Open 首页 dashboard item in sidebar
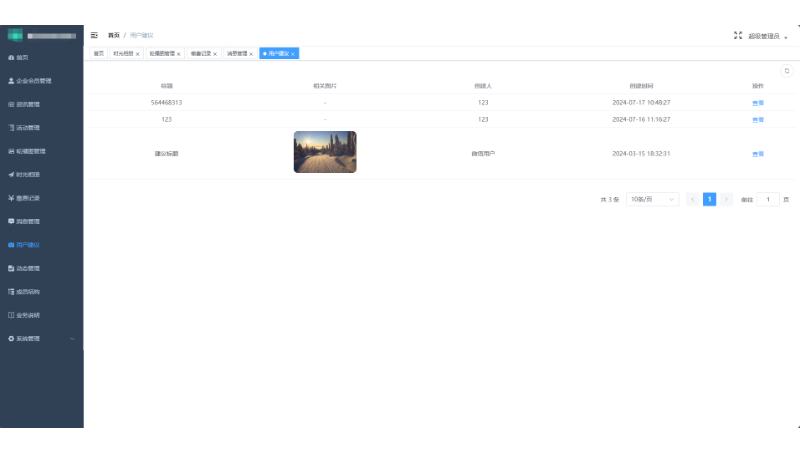The width and height of the screenshot is (800, 453). pyautogui.click(x=42, y=58)
